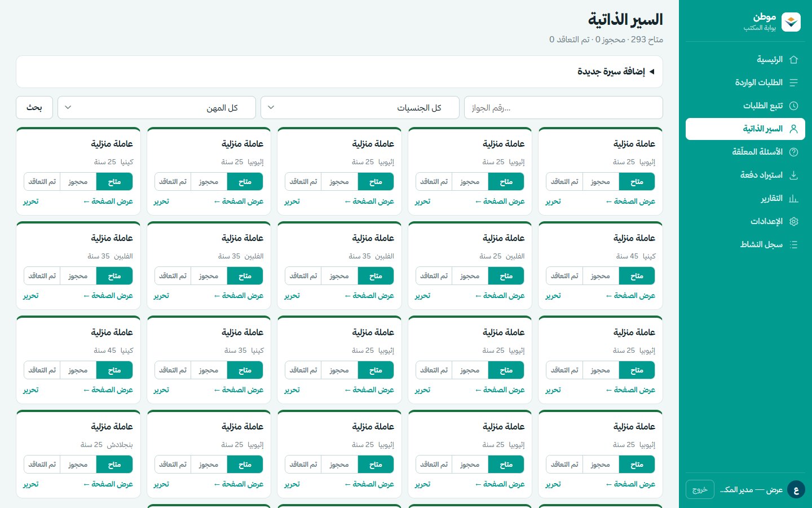The height and width of the screenshot is (508, 812).
Task: Go to الرئيسية in the sidebar
Action: click(x=745, y=59)
